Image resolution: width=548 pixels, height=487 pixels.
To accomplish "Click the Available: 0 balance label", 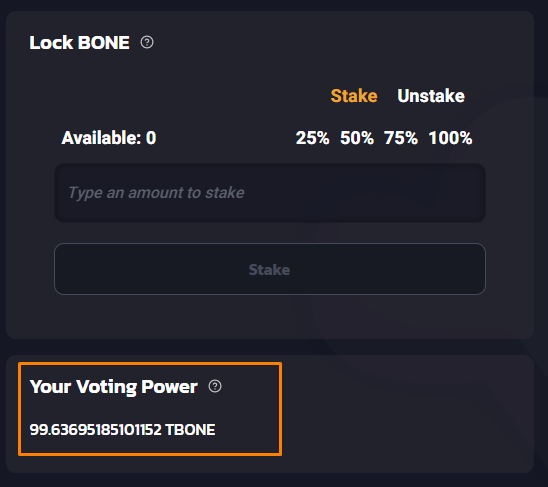I will pos(109,138).
